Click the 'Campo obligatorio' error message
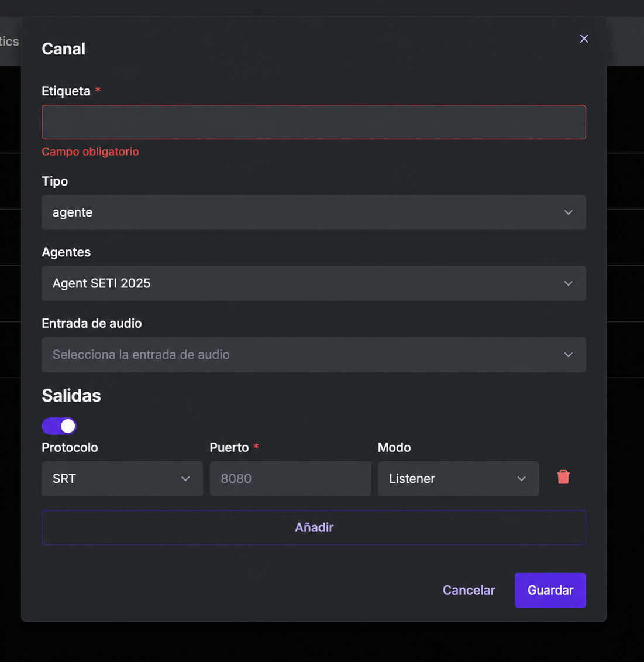This screenshot has height=662, width=644. coord(90,152)
